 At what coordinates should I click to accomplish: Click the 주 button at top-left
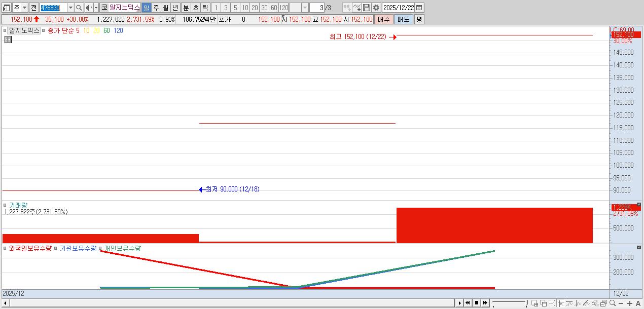point(17,8)
